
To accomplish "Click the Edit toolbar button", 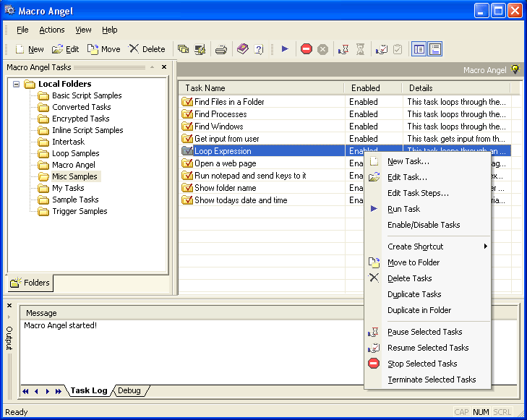I will pyautogui.click(x=66, y=49).
